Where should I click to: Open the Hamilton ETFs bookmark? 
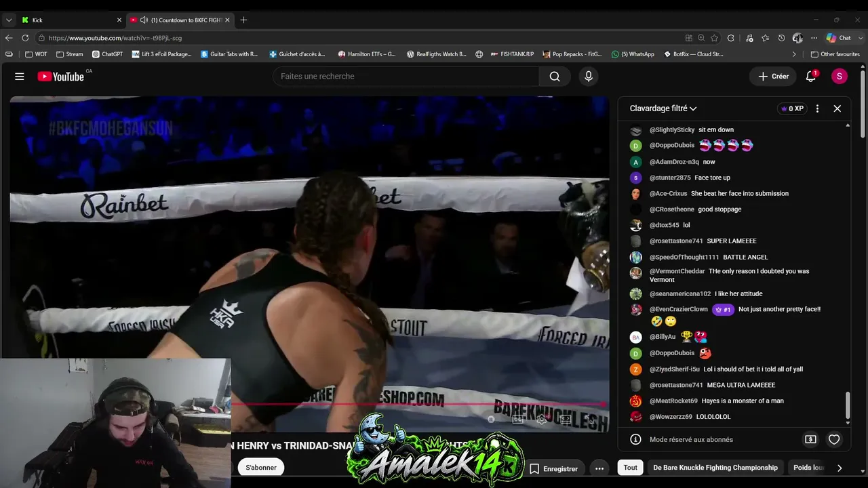click(367, 54)
